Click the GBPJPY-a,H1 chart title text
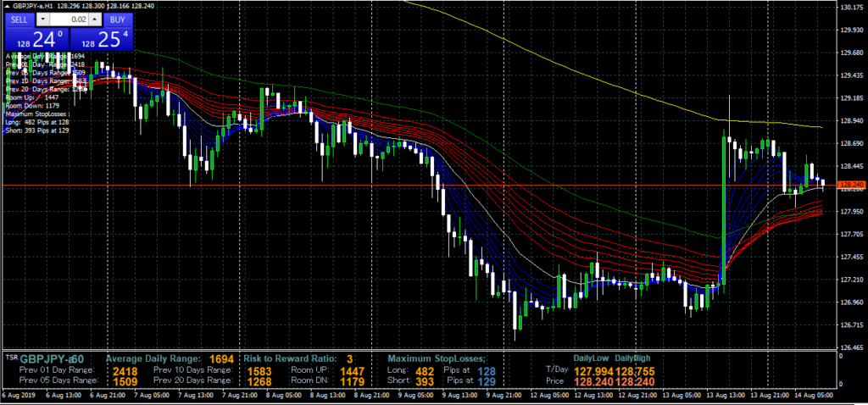868x405 pixels. pos(34,7)
